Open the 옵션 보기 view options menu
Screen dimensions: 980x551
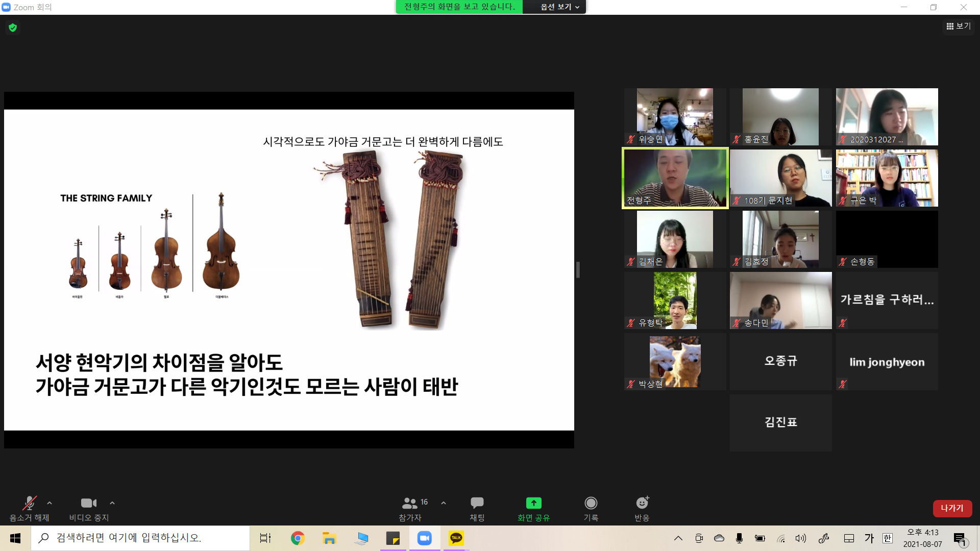coord(559,7)
